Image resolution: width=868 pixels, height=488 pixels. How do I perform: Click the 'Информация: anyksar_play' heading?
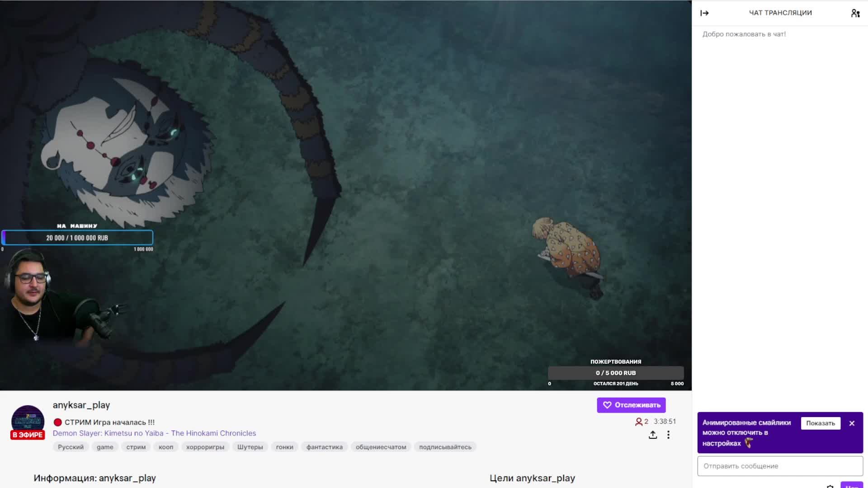click(x=94, y=478)
